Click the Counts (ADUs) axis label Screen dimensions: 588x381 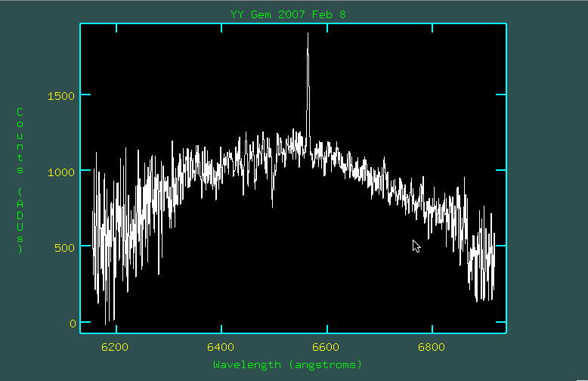coord(20,181)
